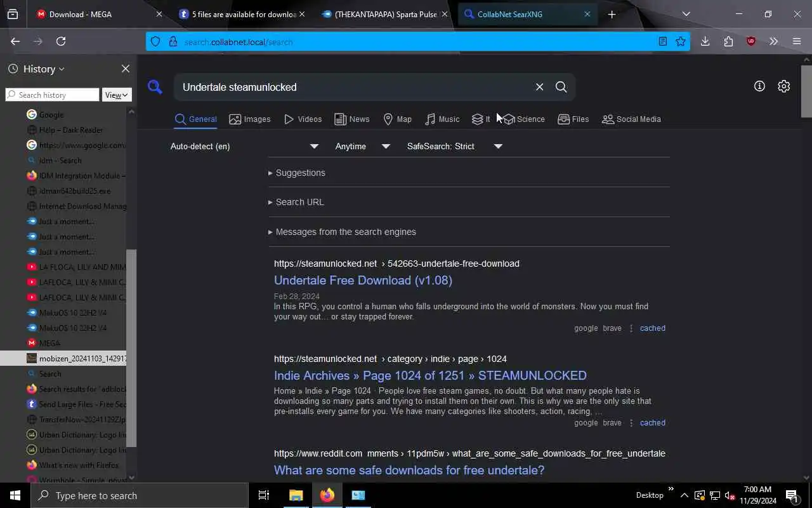Open SearXNG preferences gear
This screenshot has width=812, height=508.
(784, 86)
